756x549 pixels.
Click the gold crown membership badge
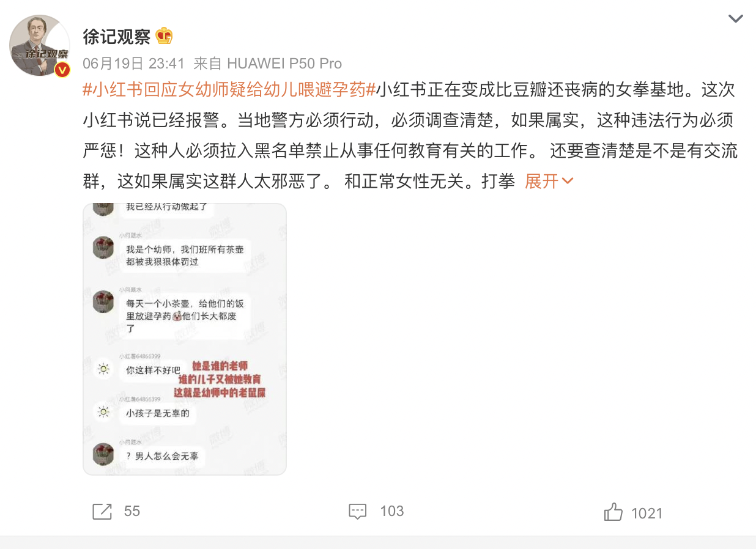[x=164, y=36]
